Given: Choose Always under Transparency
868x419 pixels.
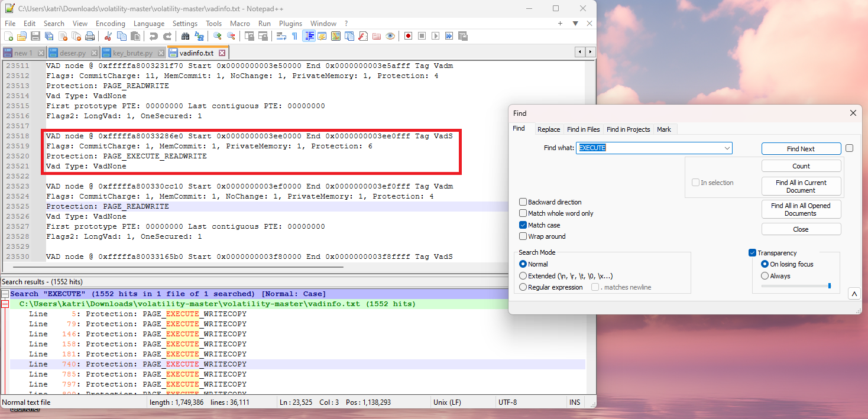Looking at the screenshot, I should (x=766, y=275).
